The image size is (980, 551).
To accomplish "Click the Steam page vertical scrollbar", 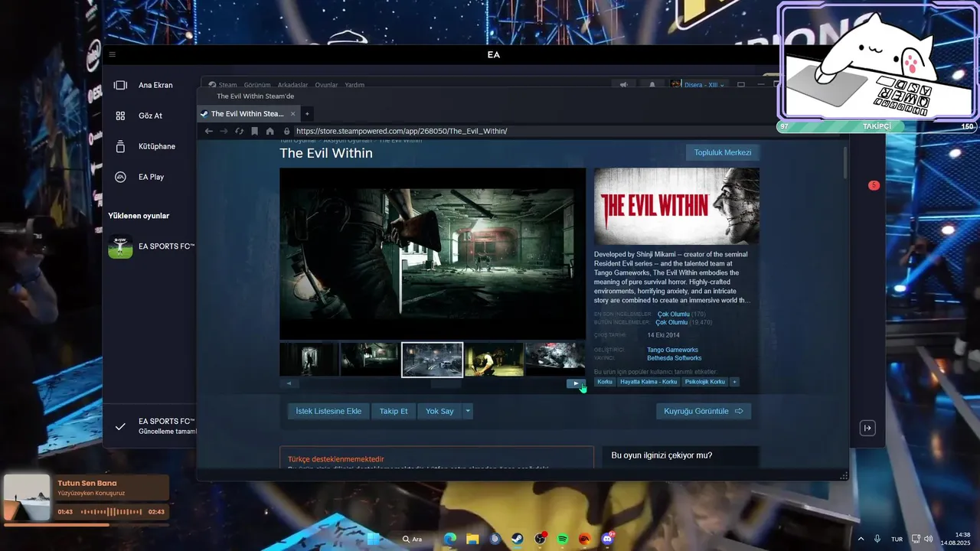I will click(x=844, y=163).
